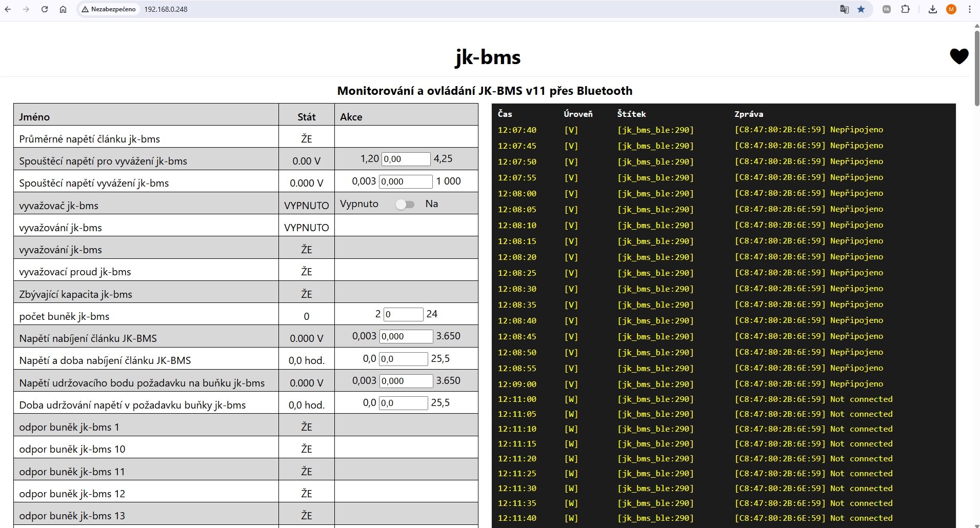Viewport: 980px width, 528px height.
Task: Open the orange profile avatar
Action: pos(951,9)
